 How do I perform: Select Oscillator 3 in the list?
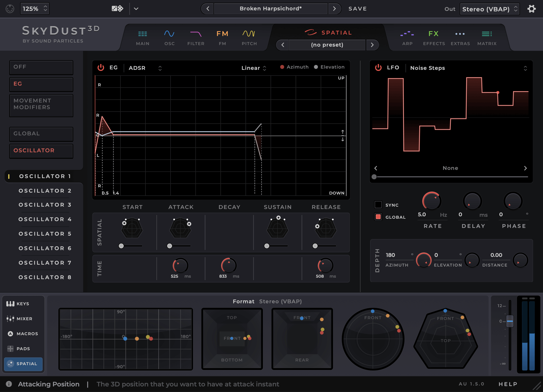[x=45, y=205]
